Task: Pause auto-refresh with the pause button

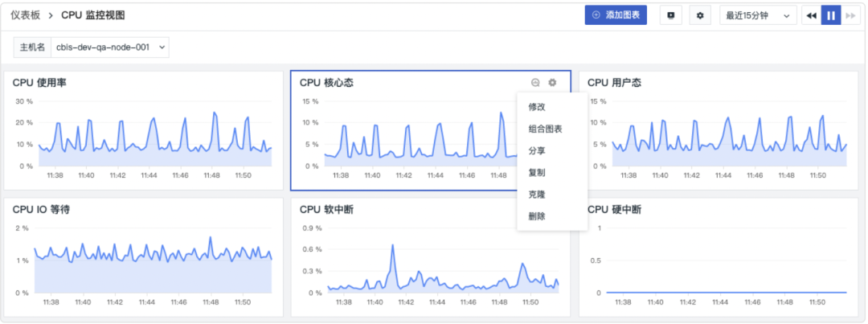Action: [831, 15]
